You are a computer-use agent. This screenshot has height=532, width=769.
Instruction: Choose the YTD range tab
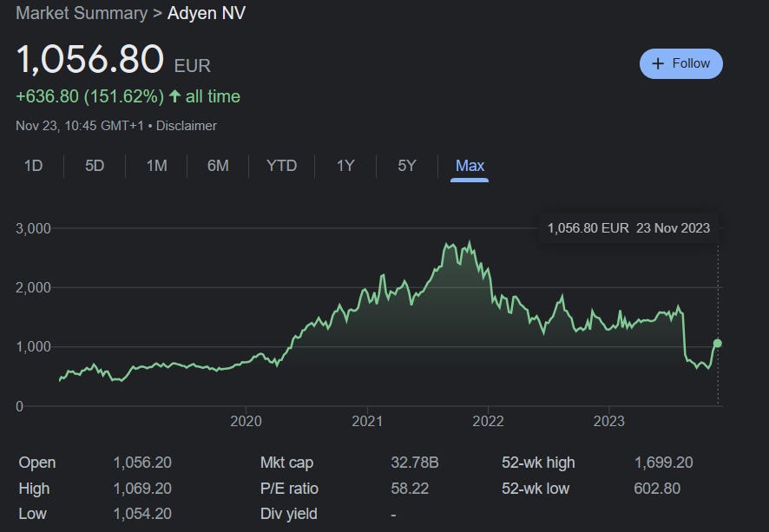(281, 166)
